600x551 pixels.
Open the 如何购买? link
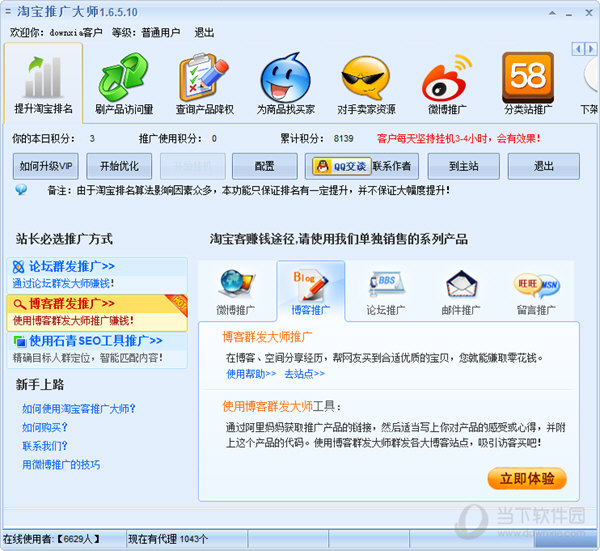click(44, 427)
